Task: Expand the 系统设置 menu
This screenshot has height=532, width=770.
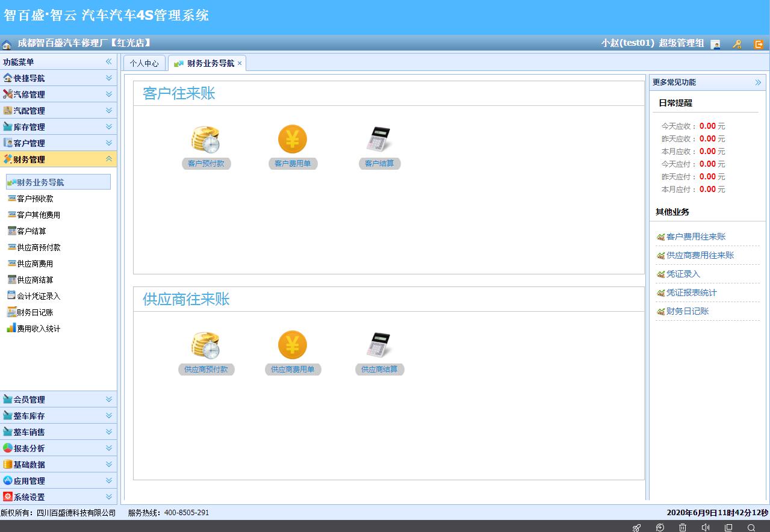Action: [58, 496]
